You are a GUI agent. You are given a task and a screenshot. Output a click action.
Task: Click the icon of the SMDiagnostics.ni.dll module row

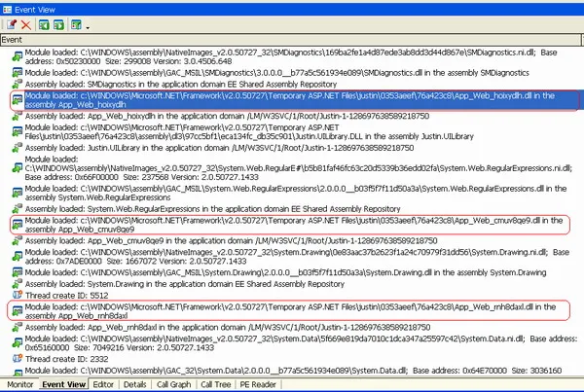[18, 56]
